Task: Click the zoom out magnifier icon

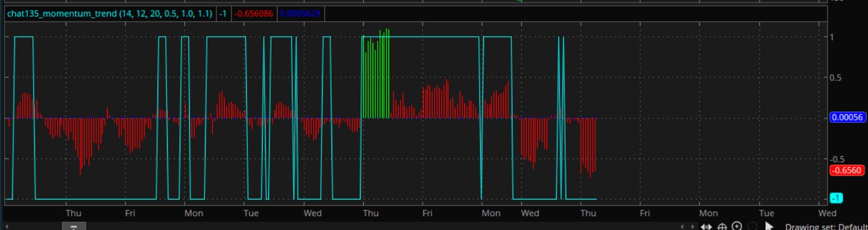Action: pos(752,226)
